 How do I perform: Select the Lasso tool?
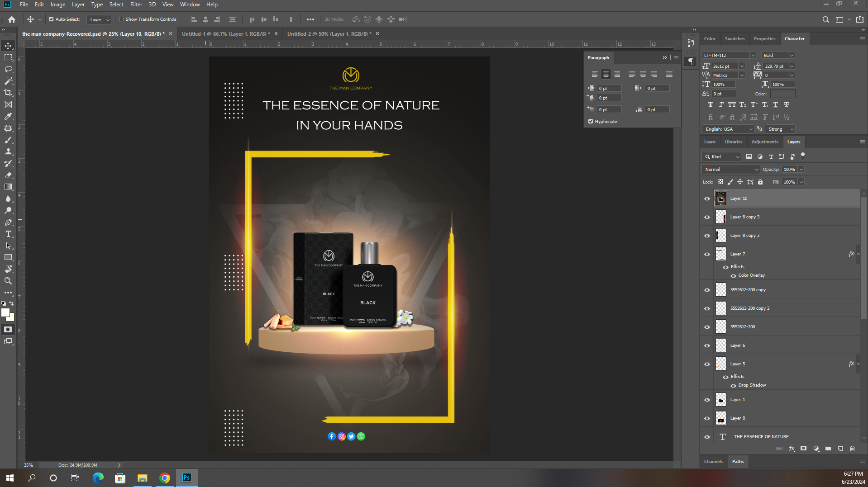pos(8,69)
